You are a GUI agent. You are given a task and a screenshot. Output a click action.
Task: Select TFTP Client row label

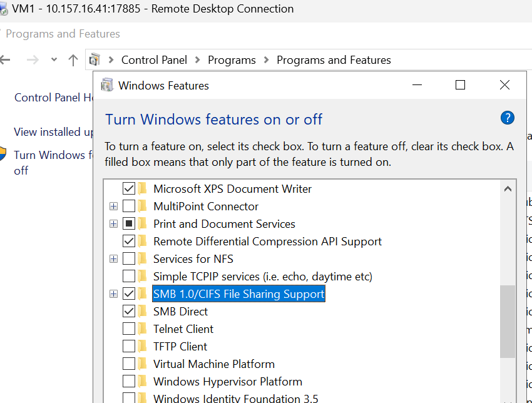(180, 346)
